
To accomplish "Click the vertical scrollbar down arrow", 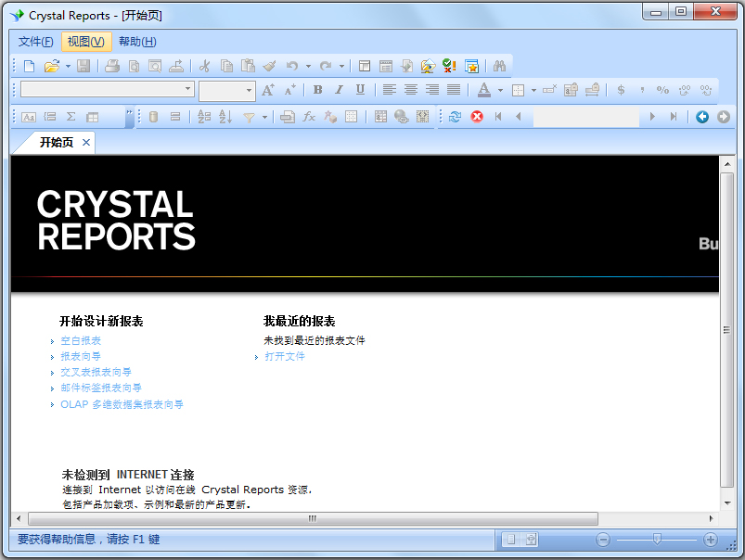I will (x=727, y=502).
